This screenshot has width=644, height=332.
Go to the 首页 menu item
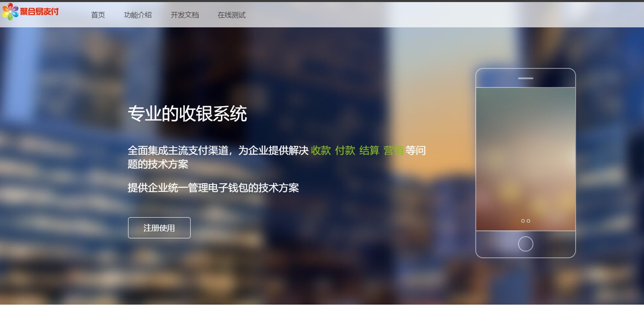[98, 15]
